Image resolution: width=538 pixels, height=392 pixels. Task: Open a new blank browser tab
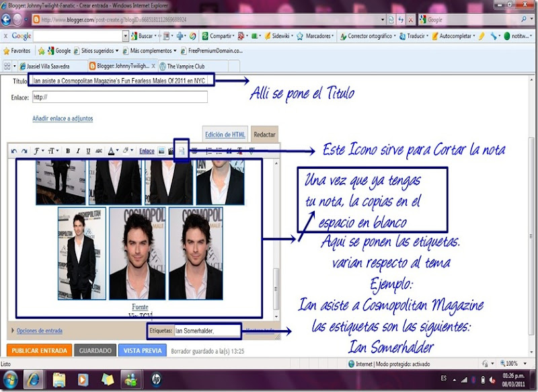click(x=234, y=66)
